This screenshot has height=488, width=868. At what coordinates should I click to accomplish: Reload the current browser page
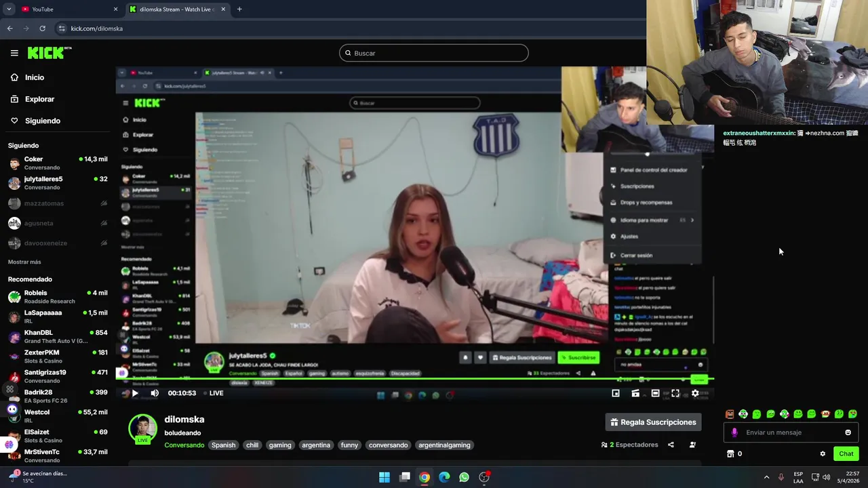coord(42,28)
